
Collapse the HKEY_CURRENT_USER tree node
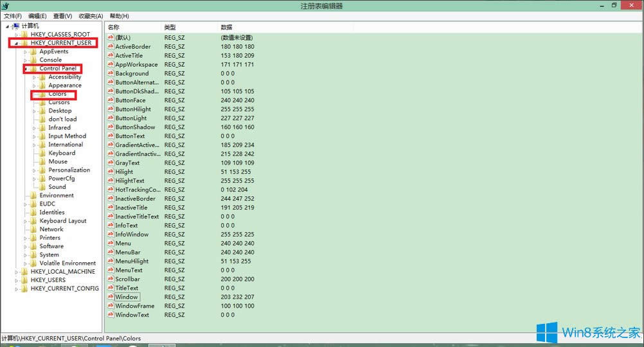15,43
